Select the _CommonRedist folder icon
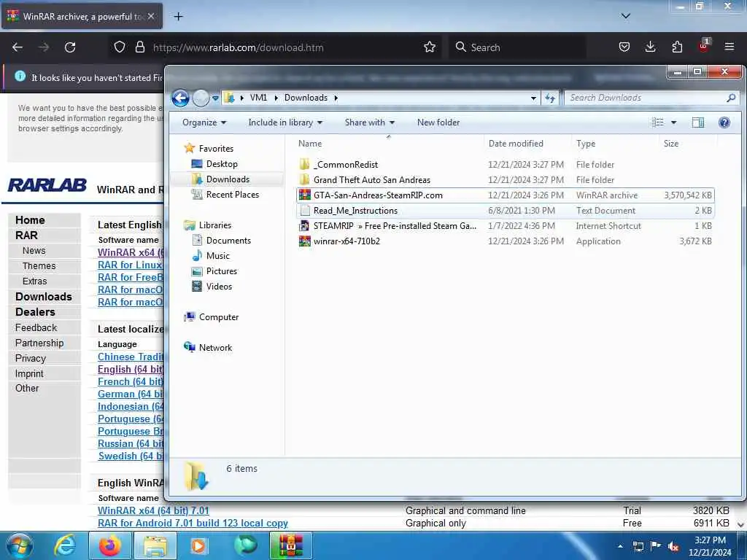 (x=304, y=164)
